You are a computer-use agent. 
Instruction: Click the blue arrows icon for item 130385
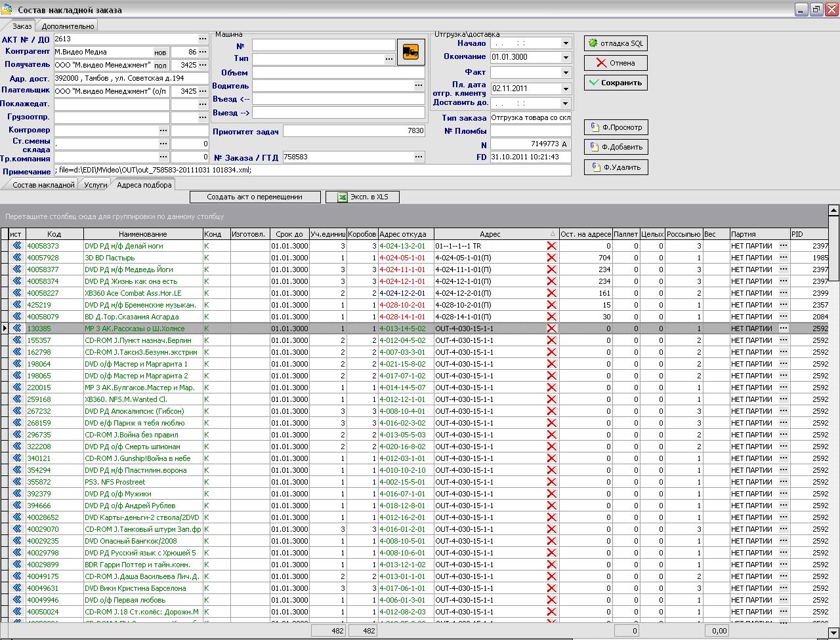click(x=16, y=329)
